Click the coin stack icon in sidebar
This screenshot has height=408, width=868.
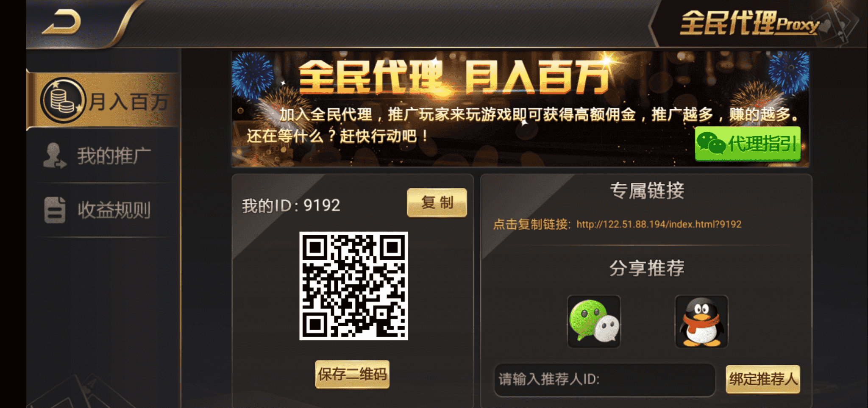point(63,100)
